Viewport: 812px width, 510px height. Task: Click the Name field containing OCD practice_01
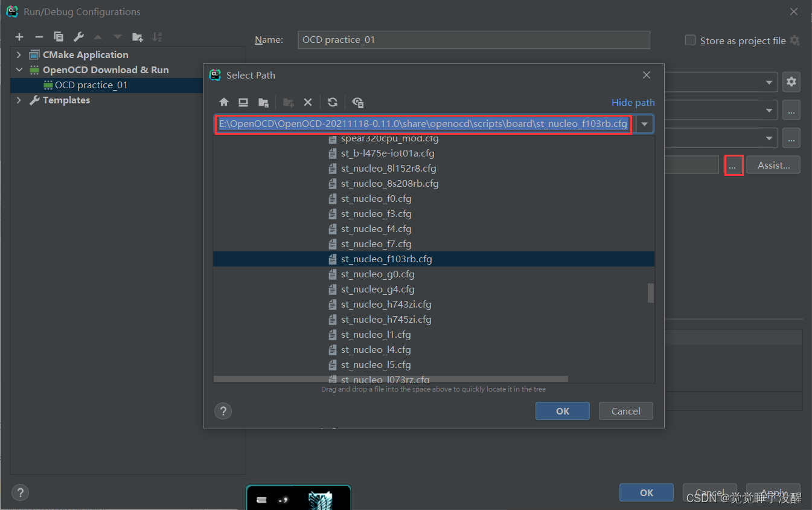(473, 40)
